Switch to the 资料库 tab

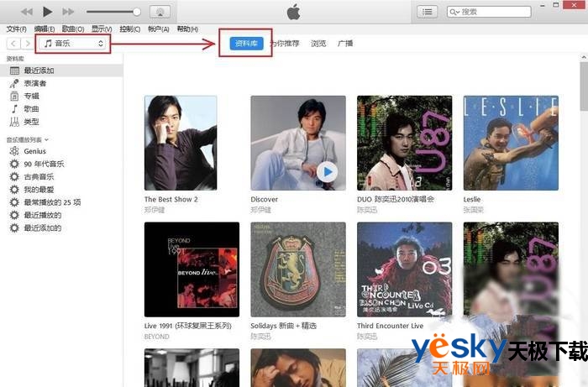tap(246, 44)
